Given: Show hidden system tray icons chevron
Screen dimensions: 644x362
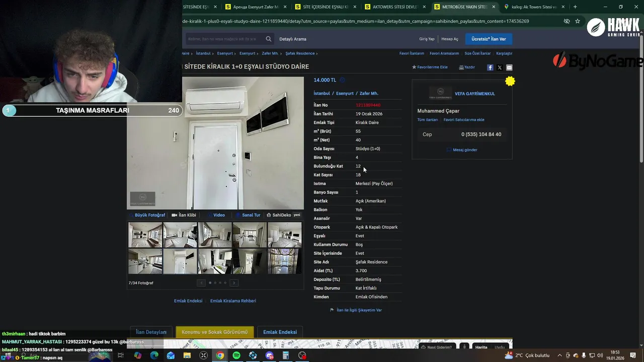Looking at the screenshot, I should (559, 355).
